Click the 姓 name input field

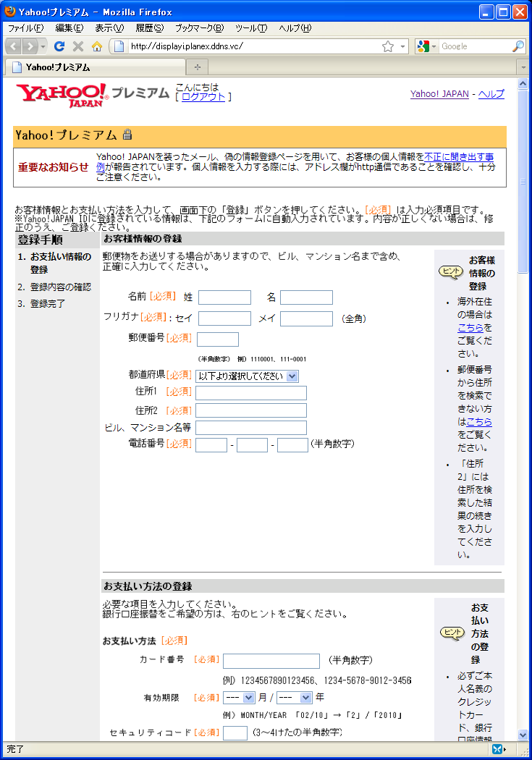pyautogui.click(x=225, y=297)
